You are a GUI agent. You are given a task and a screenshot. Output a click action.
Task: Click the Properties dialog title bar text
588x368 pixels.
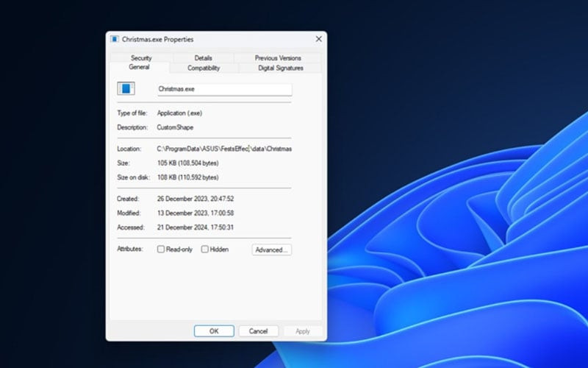tap(157, 39)
